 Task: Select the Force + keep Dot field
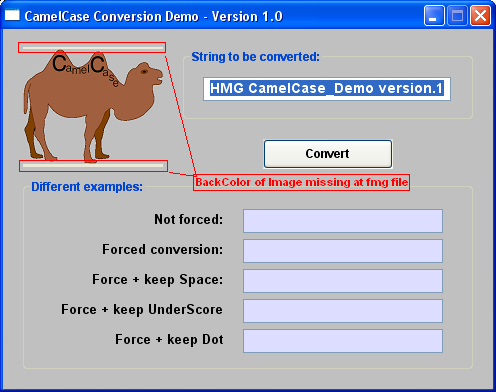click(343, 341)
